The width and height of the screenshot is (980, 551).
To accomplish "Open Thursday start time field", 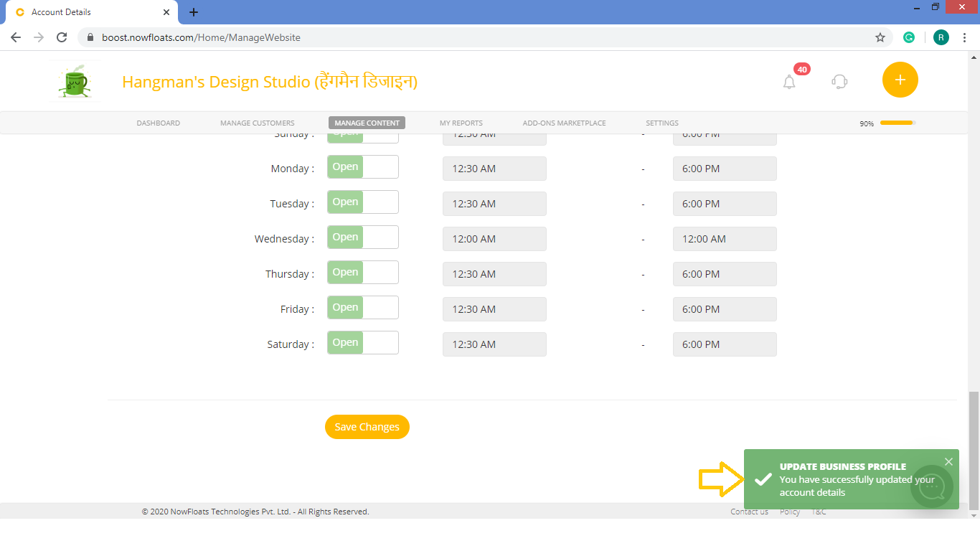I will [x=494, y=274].
